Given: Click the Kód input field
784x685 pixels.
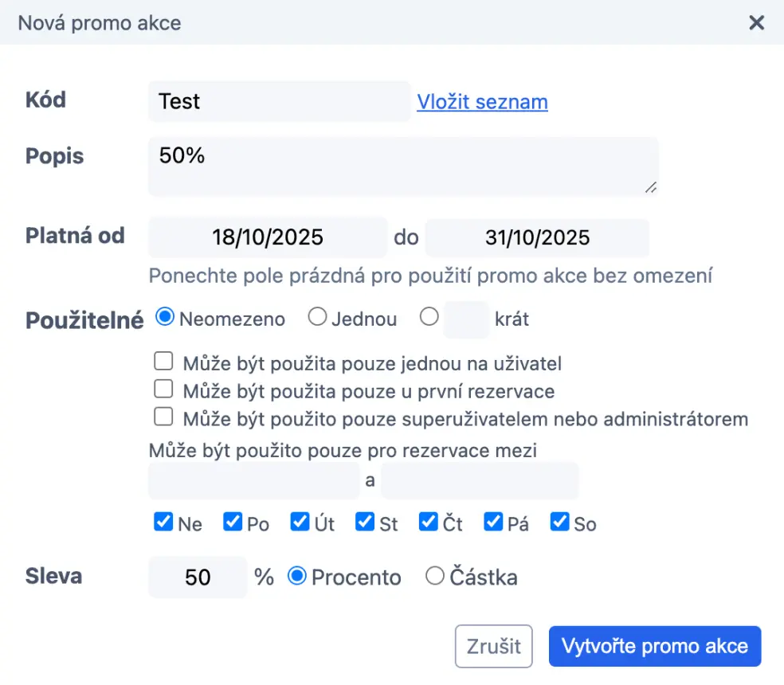Looking at the screenshot, I should pos(279,102).
